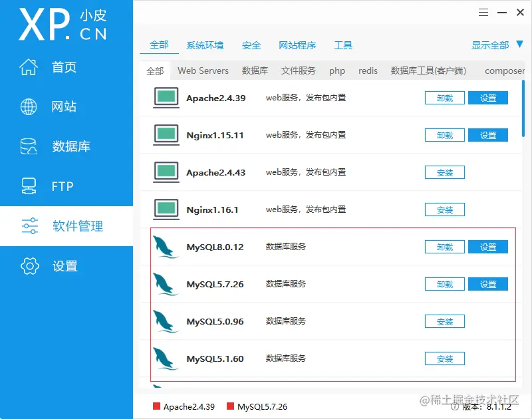Select the 数据库 sub-tab
The height and width of the screenshot is (419, 532).
(x=255, y=71)
